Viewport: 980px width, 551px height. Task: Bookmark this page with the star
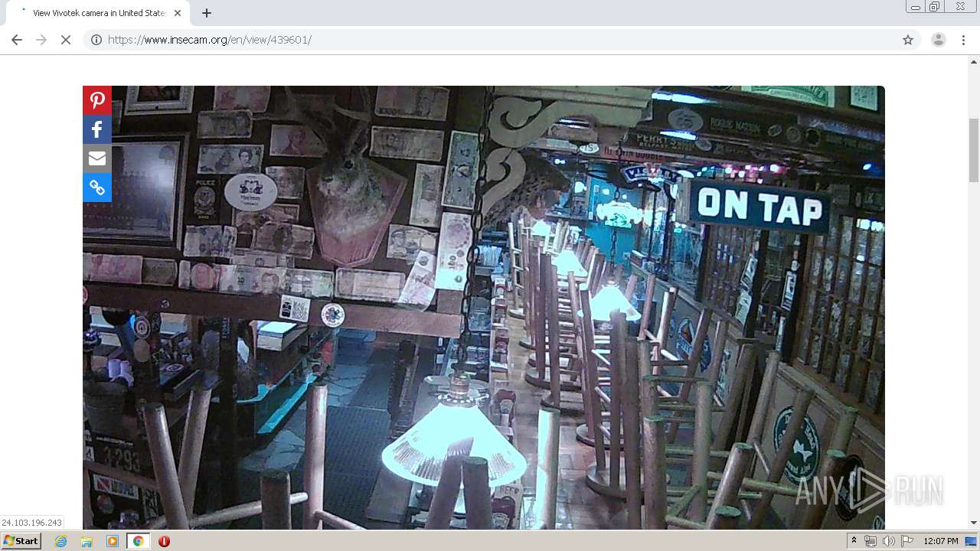908,40
